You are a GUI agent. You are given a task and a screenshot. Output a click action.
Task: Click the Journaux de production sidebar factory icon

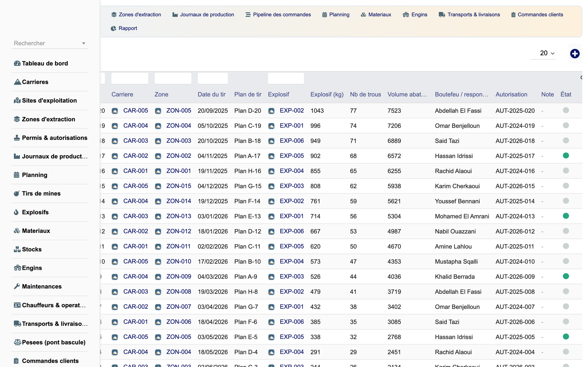click(x=17, y=156)
